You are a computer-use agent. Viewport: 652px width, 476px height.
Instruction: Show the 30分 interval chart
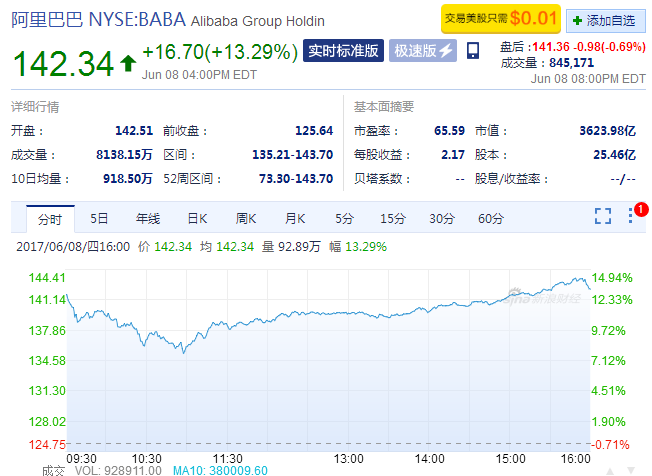[x=442, y=219]
